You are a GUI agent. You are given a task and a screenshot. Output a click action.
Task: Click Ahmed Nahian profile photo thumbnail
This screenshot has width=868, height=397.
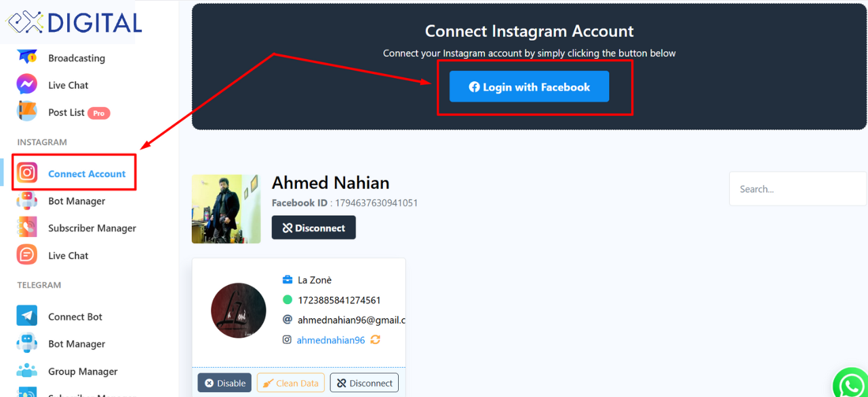(226, 209)
